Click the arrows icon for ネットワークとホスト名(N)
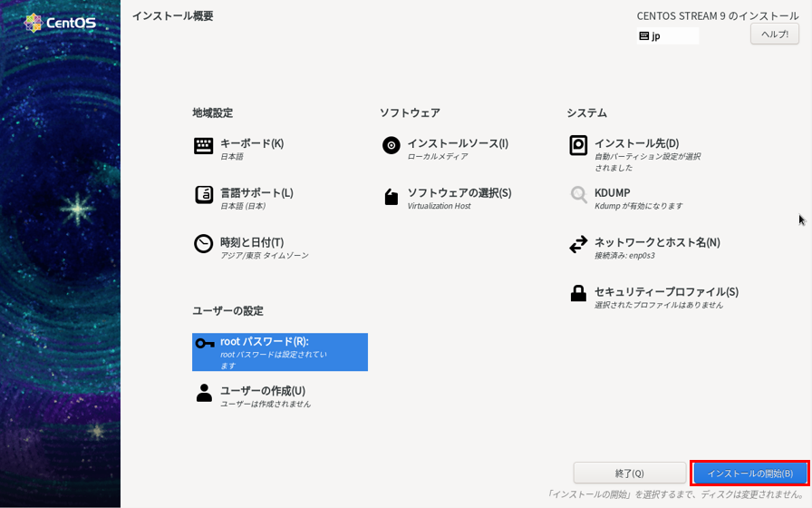The image size is (812, 508). point(578,244)
